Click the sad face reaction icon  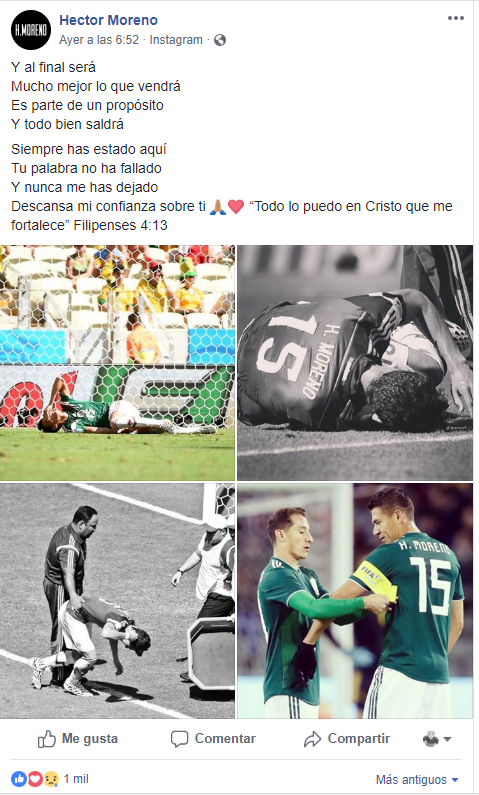click(51, 779)
